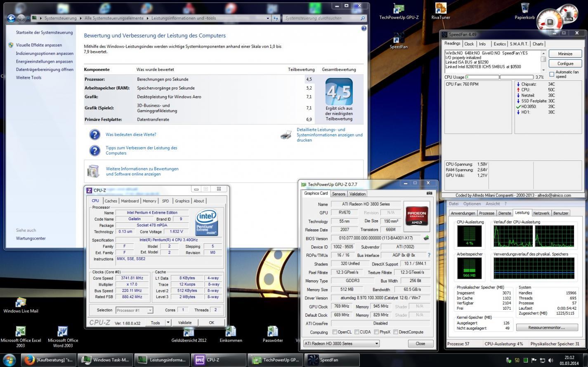Viewport: 588px width, 367px height.
Task: Click the Intel Pentium 4 logo in CPU-Z
Action: [206, 223]
